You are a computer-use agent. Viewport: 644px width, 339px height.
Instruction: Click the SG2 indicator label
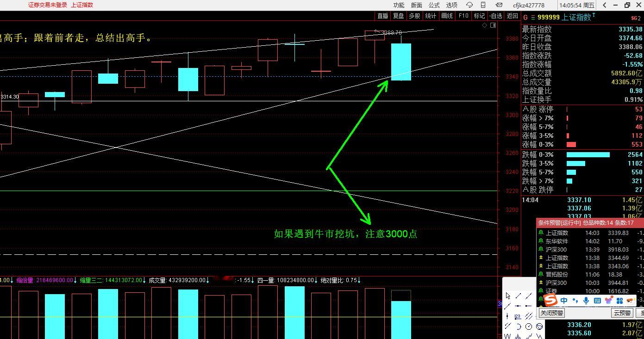point(636,18)
